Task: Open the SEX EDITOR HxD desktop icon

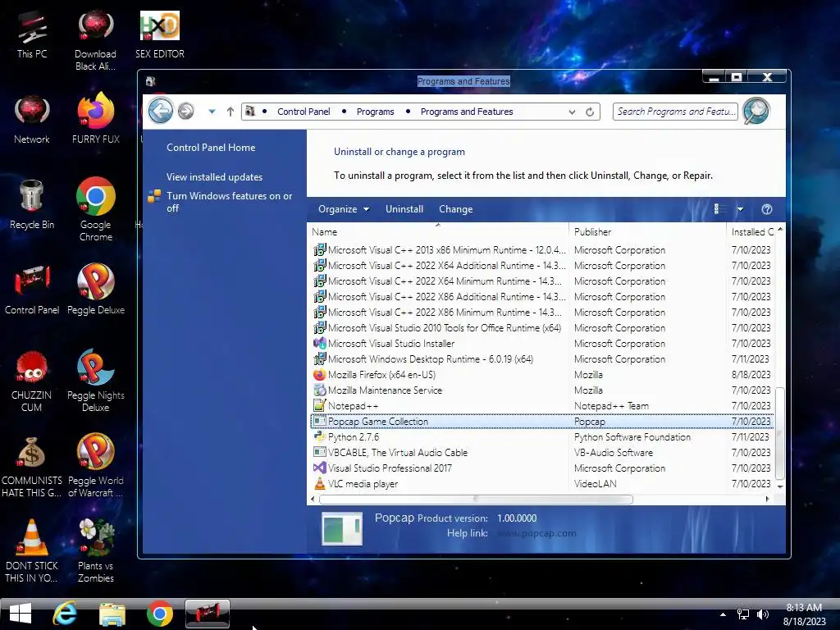Action: pos(160,34)
